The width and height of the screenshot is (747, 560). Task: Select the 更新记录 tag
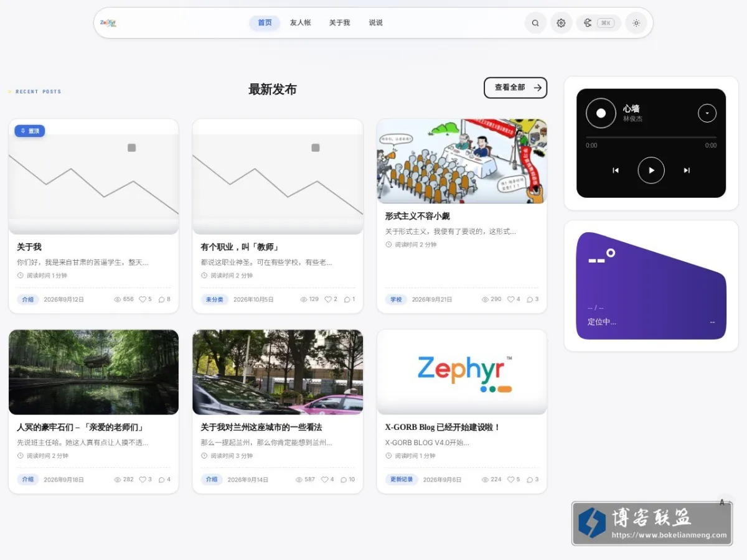[x=402, y=480]
